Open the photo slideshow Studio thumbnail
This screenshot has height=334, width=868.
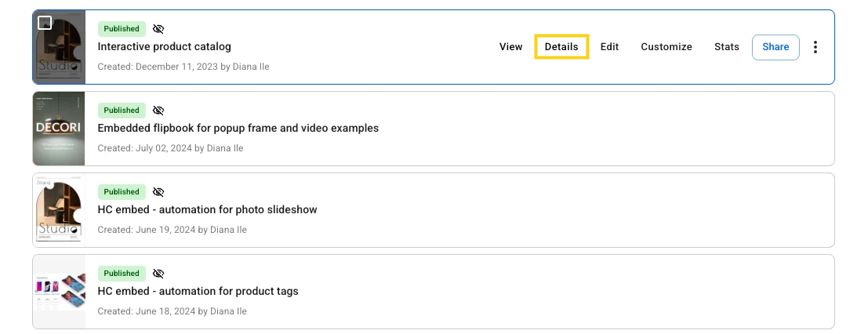(x=59, y=210)
